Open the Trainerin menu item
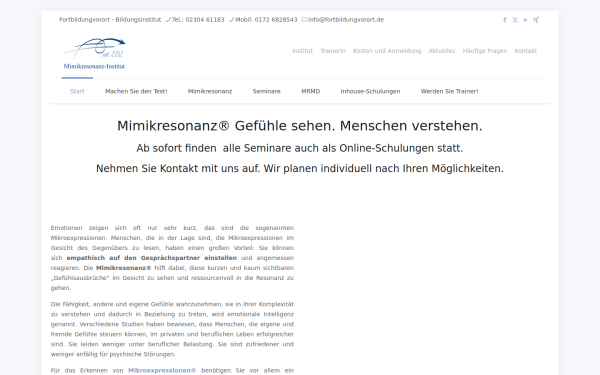Image resolution: width=600 pixels, height=375 pixels. pos(333,51)
